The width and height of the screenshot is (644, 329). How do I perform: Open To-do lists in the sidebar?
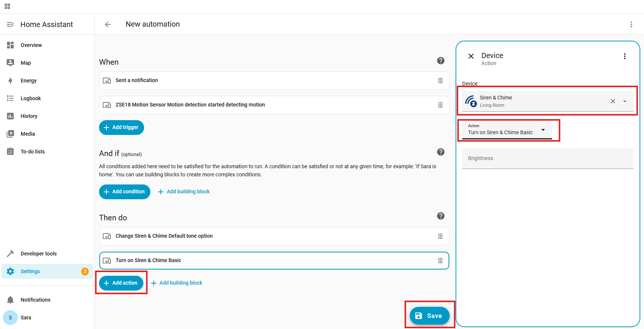tap(47, 152)
